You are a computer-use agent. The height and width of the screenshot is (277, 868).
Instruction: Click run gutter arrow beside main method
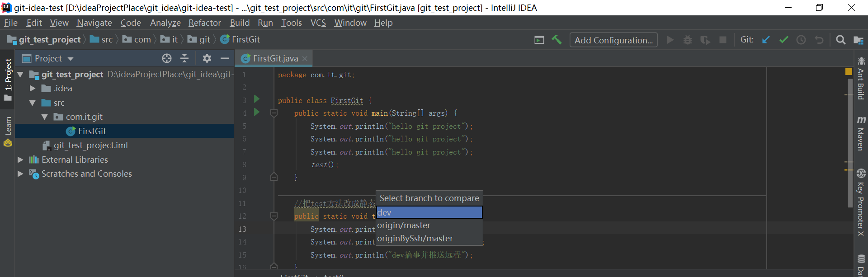[x=257, y=112]
